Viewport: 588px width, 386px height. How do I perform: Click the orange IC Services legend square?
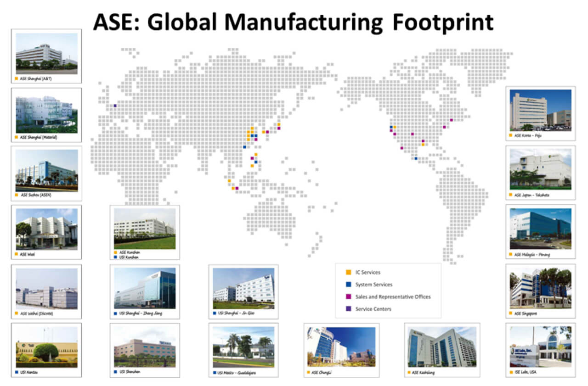click(349, 272)
